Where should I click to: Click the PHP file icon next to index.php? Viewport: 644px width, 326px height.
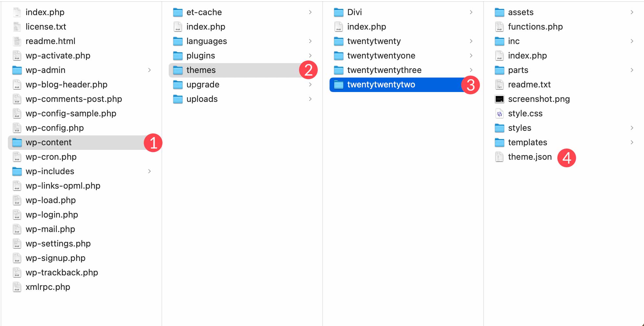pos(16,12)
